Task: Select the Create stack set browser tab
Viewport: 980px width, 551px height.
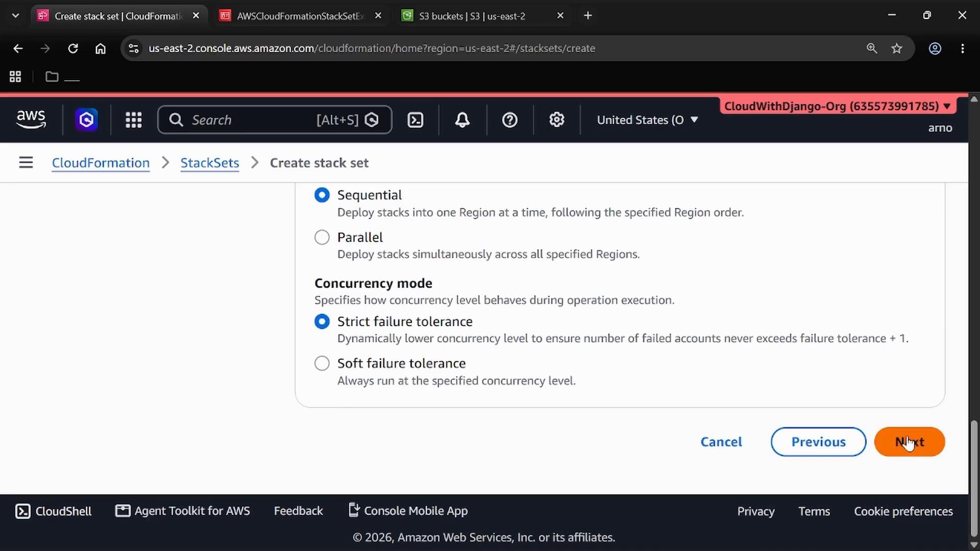Action: (118, 16)
